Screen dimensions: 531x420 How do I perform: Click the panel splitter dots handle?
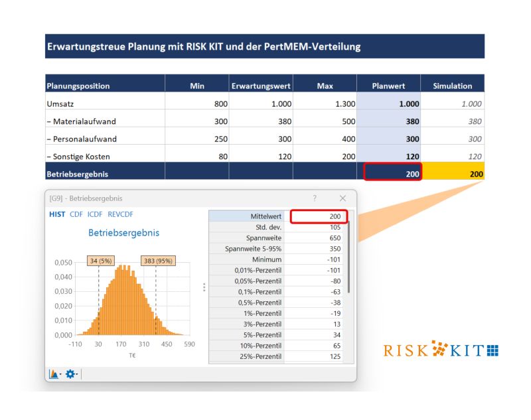(204, 287)
